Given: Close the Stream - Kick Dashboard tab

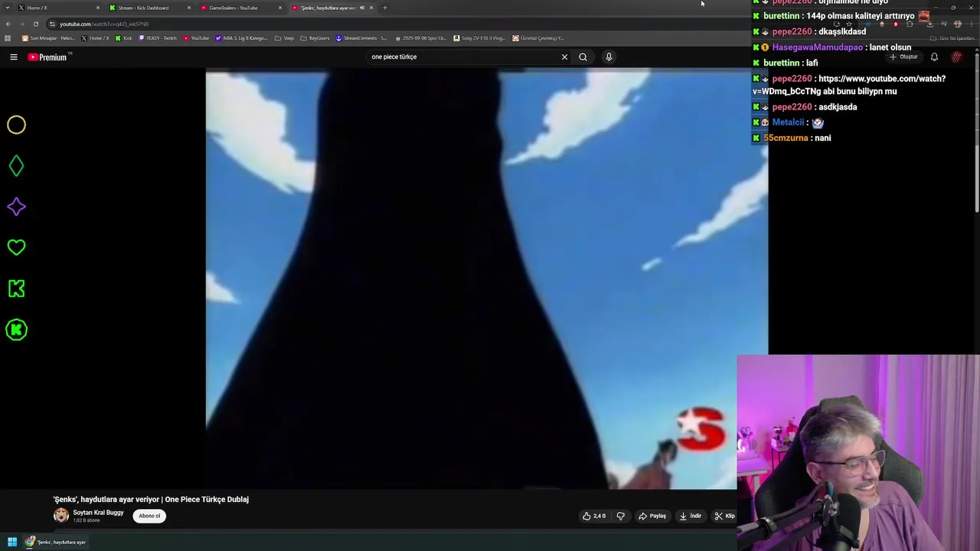Looking at the screenshot, I should pyautogui.click(x=189, y=8).
